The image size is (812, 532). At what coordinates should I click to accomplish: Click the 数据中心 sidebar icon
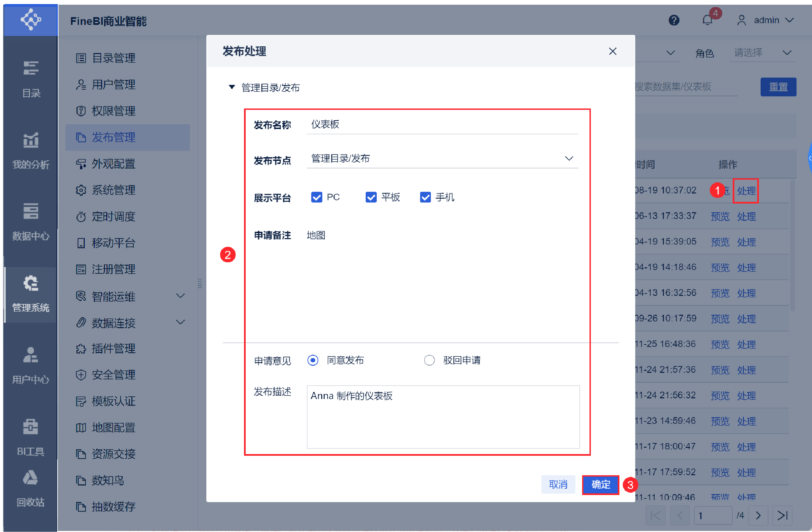pyautogui.click(x=31, y=212)
